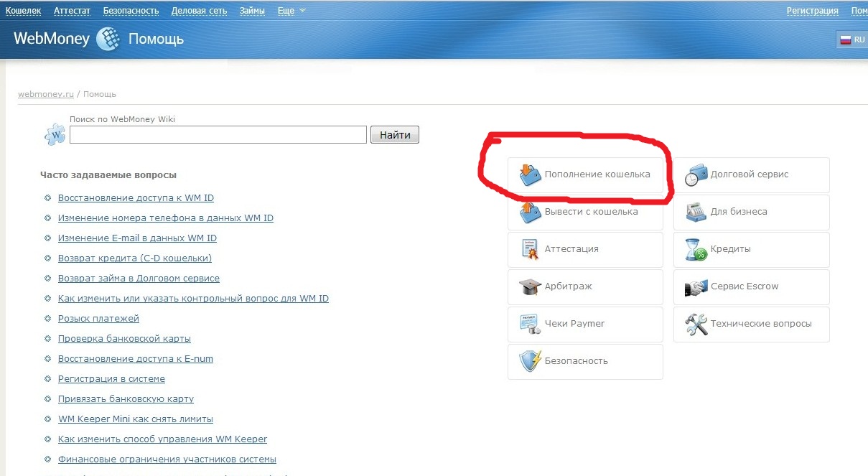Click the Долговой сервис wallet-clock icon
Image resolution: width=868 pixels, height=476 pixels.
click(x=696, y=174)
